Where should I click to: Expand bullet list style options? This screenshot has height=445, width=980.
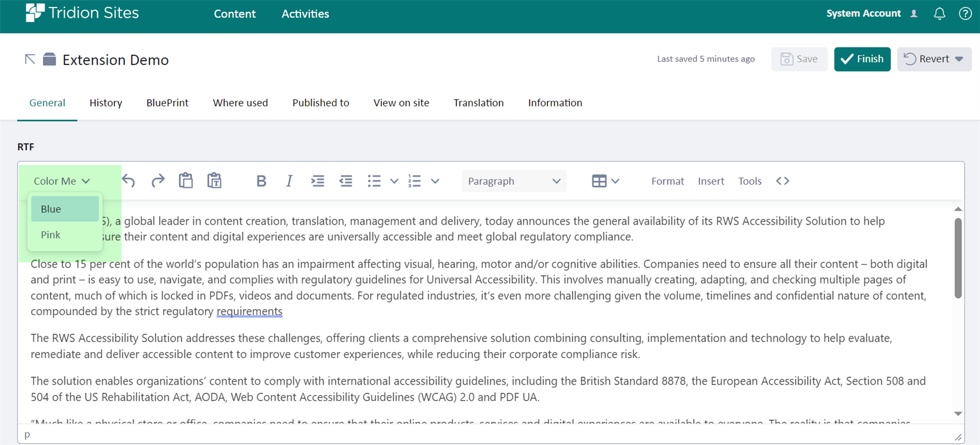click(394, 181)
